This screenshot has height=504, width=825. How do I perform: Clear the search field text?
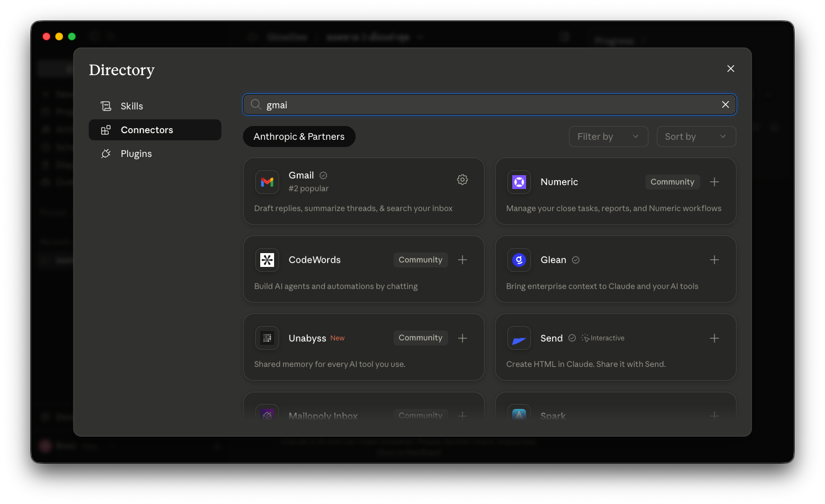click(x=726, y=104)
